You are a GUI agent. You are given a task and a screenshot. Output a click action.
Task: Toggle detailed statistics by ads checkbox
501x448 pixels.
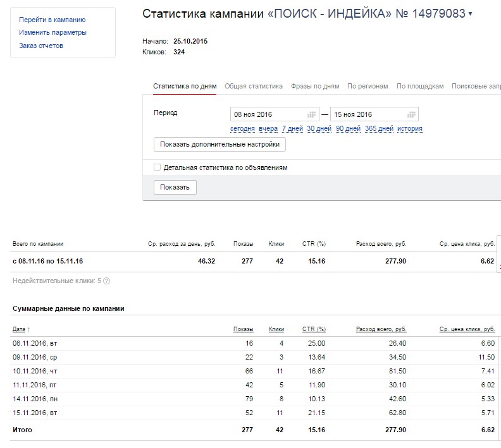[158, 168]
